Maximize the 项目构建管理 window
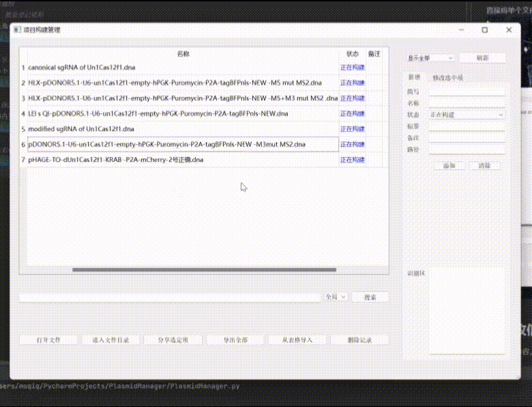 [485, 30]
